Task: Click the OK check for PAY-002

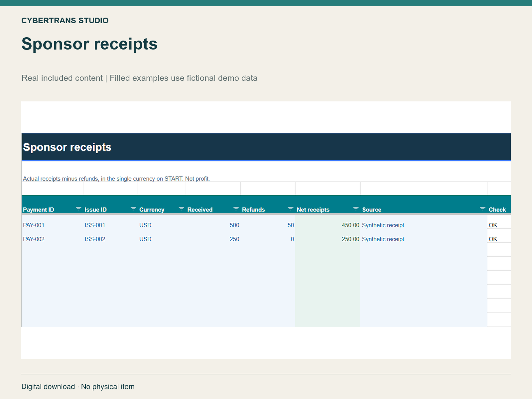Action: tap(493, 239)
